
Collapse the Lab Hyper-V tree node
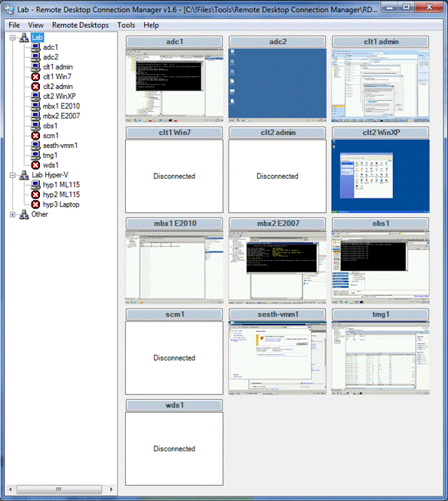[x=13, y=175]
